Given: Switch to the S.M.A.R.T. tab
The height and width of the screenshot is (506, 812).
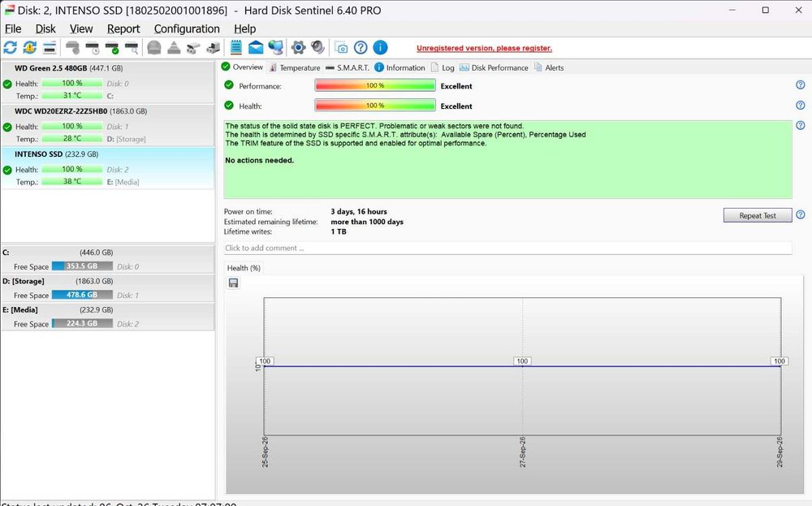Looking at the screenshot, I should click(x=348, y=68).
